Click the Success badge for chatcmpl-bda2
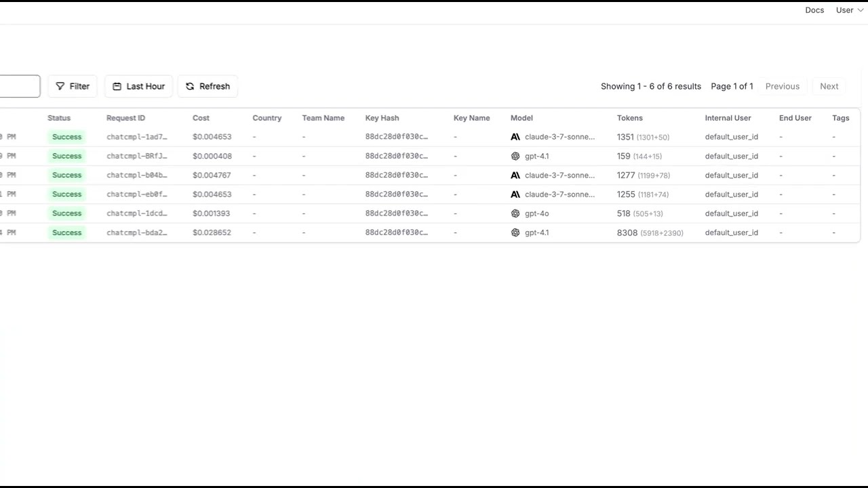The height and width of the screenshot is (488, 868). (66, 232)
